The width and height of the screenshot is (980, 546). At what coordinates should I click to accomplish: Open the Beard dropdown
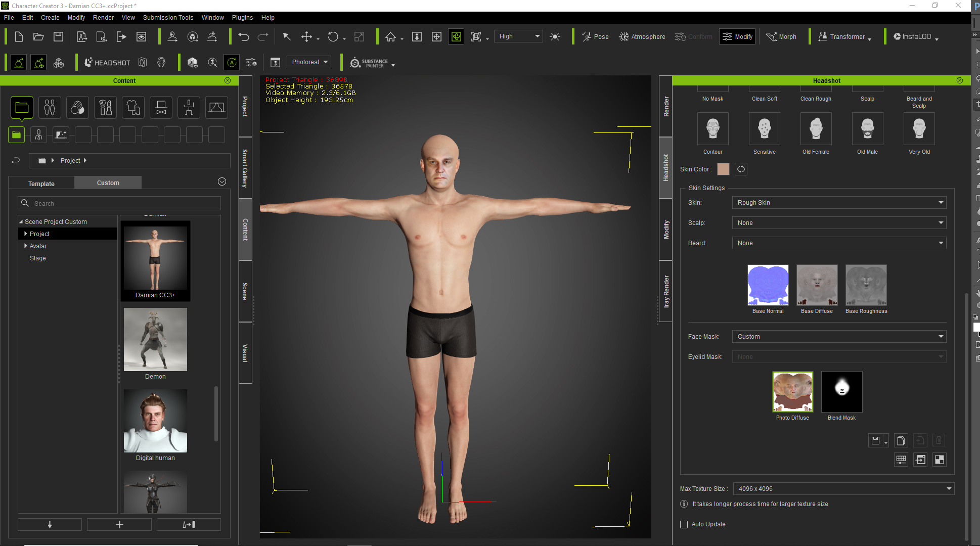click(839, 243)
